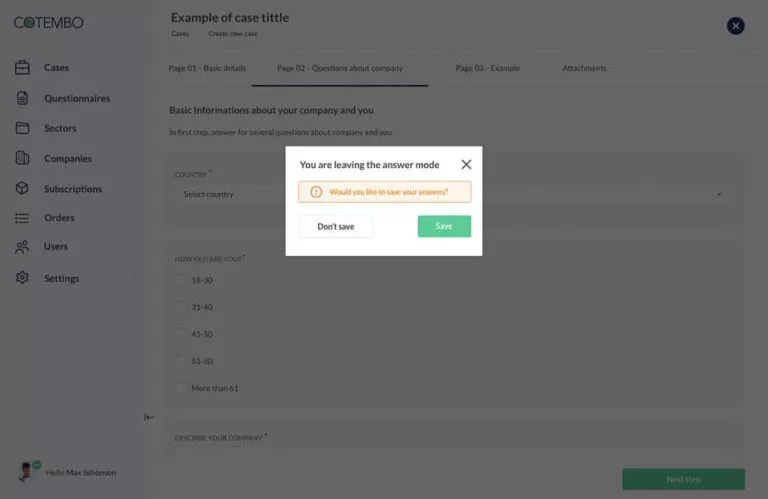Image resolution: width=768 pixels, height=499 pixels.
Task: Collapse the sidebar with the arrow icon
Action: (149, 417)
